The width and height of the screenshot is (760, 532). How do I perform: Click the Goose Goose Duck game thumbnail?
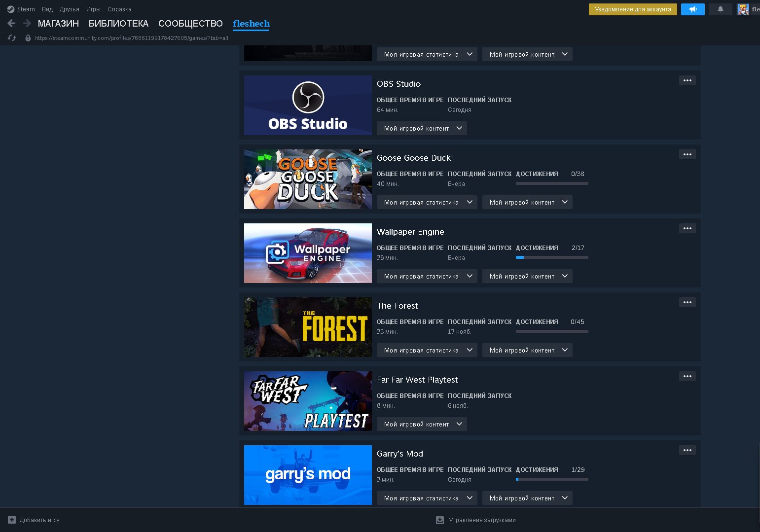coord(308,179)
